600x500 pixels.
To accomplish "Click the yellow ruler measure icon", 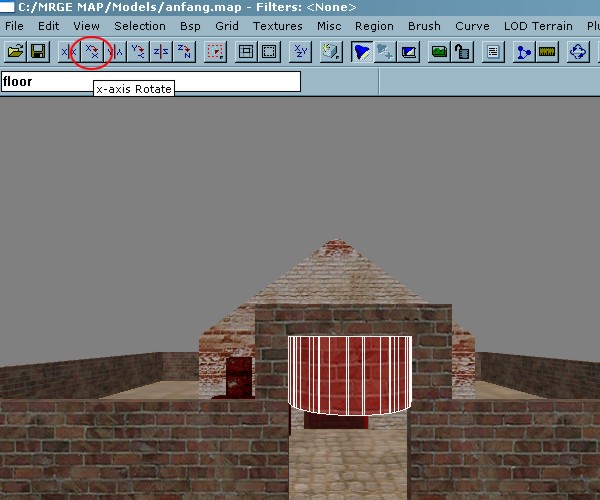I will 547,51.
